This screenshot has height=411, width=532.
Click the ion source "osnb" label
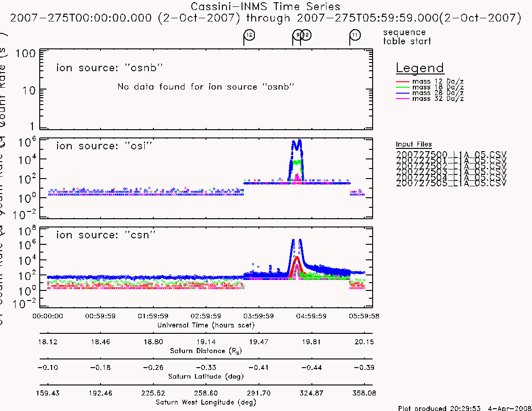point(109,68)
